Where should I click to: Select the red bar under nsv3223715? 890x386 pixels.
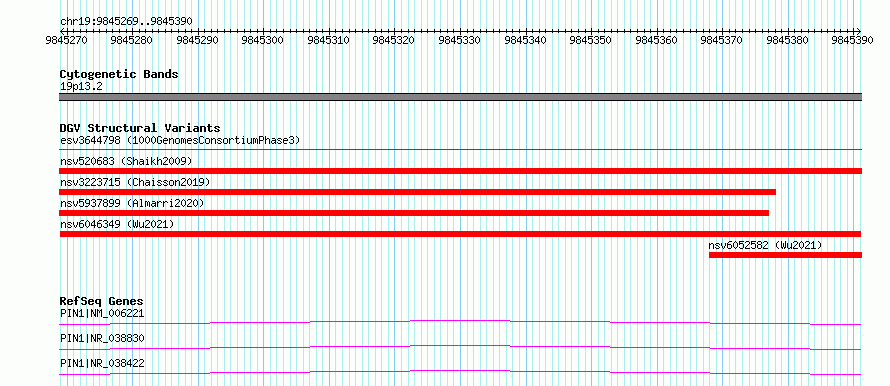[417, 192]
